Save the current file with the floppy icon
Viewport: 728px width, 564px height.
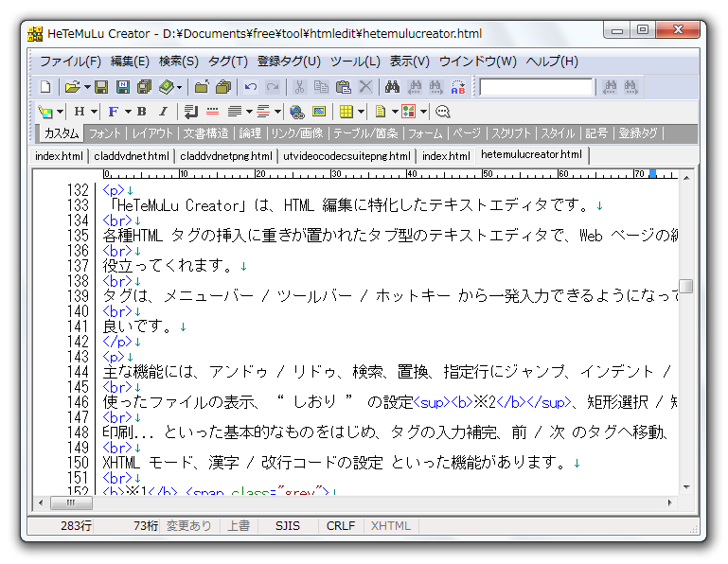click(x=101, y=87)
